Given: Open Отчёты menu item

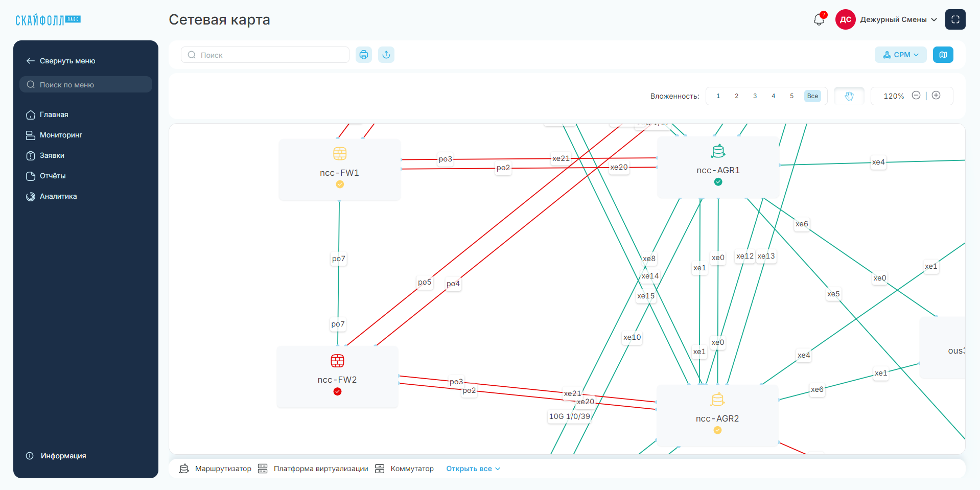Looking at the screenshot, I should [x=46, y=176].
